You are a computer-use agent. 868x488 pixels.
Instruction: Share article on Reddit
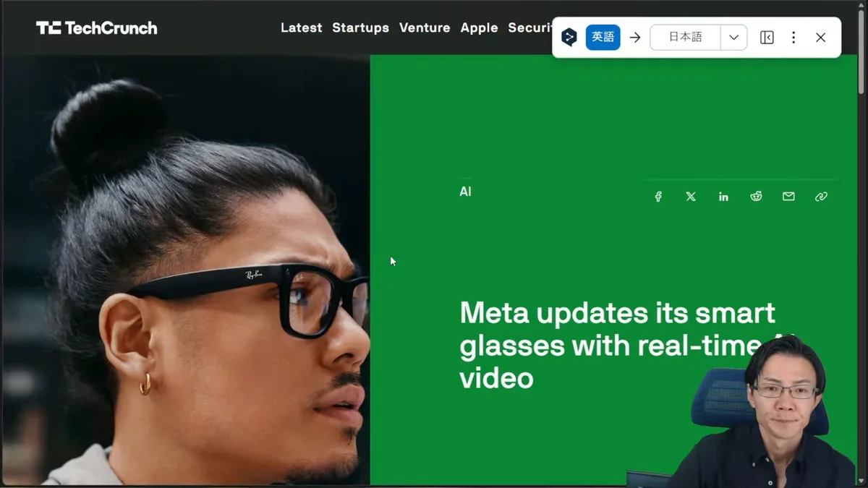(x=756, y=197)
